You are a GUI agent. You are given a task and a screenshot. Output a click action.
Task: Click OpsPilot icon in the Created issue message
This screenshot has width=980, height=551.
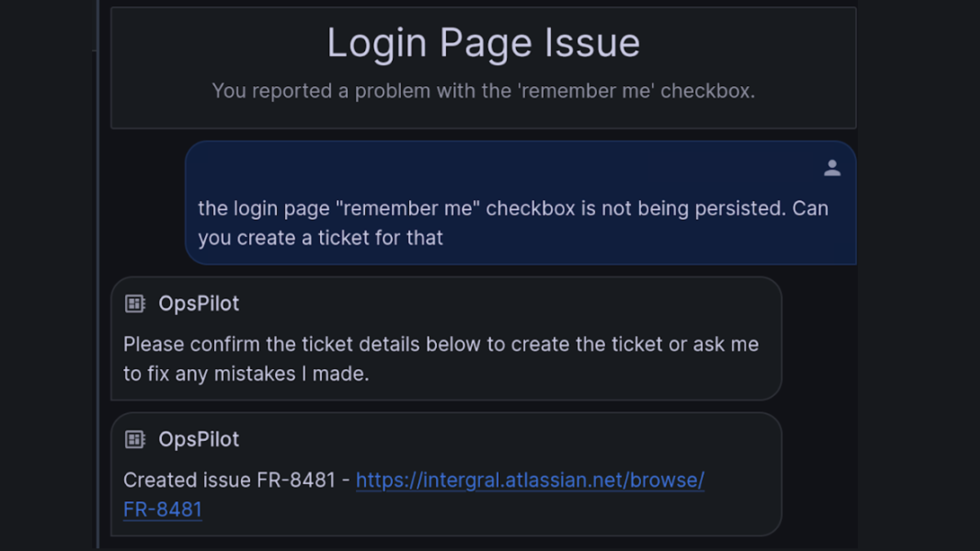coord(135,439)
